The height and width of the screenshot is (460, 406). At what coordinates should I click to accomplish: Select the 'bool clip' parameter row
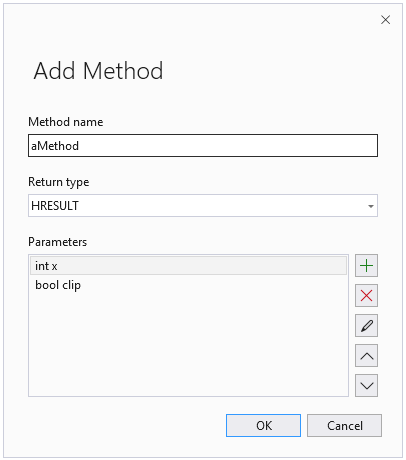(x=188, y=285)
